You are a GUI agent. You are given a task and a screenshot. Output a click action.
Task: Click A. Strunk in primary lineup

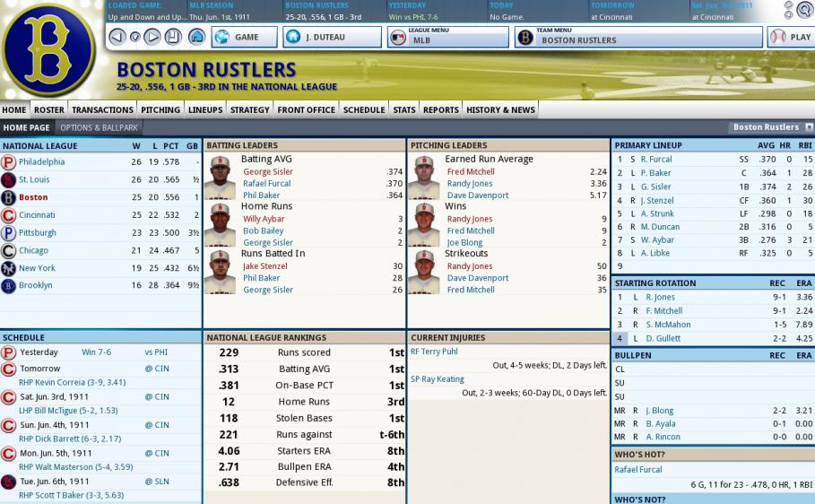tap(657, 213)
